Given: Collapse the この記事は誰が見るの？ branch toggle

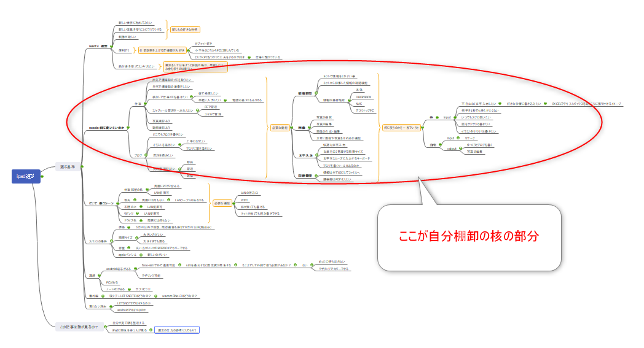Looking at the screenshot, I should pyautogui.click(x=103, y=327).
